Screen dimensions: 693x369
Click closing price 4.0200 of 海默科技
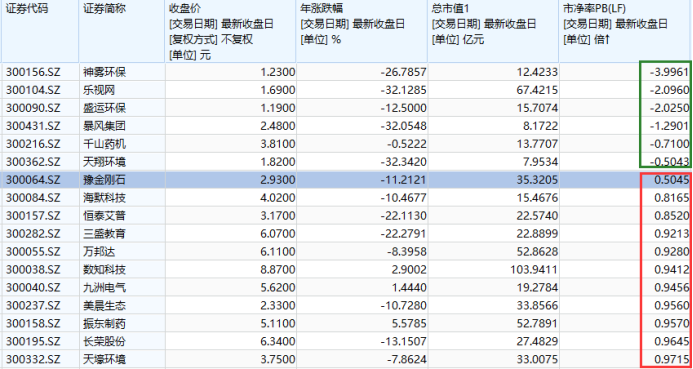[278, 198]
